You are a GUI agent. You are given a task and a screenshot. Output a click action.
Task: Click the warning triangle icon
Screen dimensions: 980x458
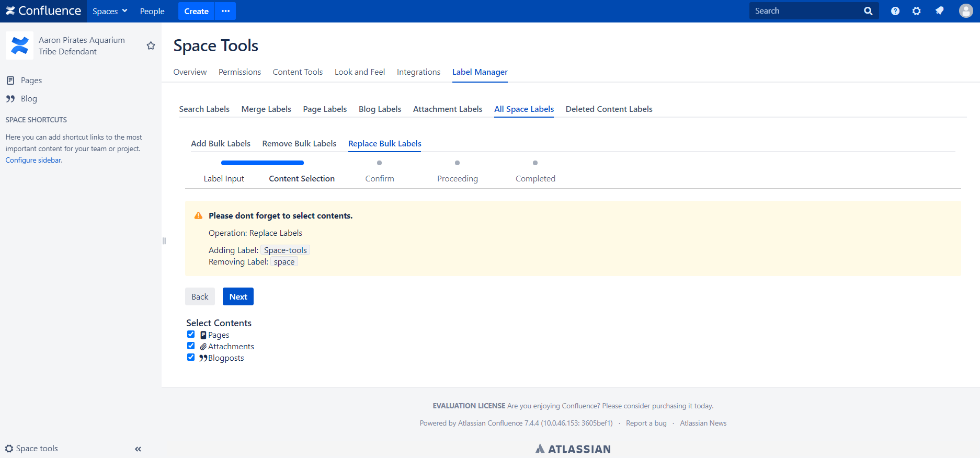click(198, 215)
